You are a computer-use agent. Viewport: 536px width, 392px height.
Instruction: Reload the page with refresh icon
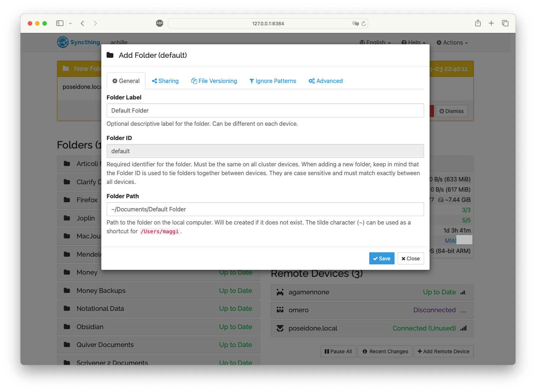click(x=363, y=23)
